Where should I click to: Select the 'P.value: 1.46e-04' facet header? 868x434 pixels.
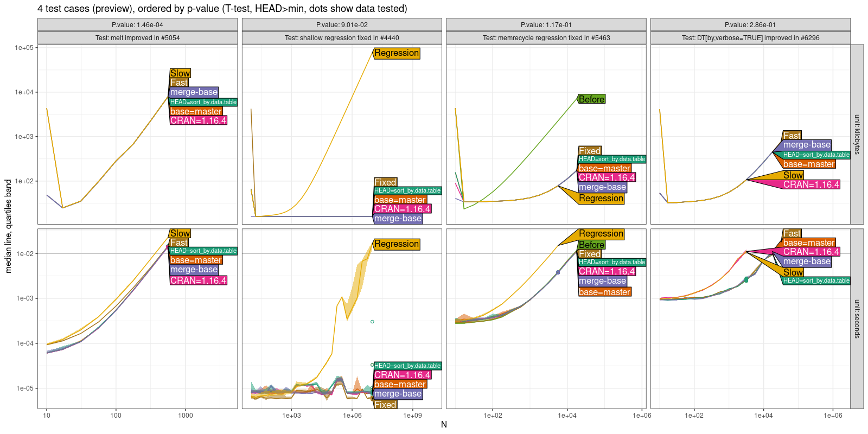point(137,25)
